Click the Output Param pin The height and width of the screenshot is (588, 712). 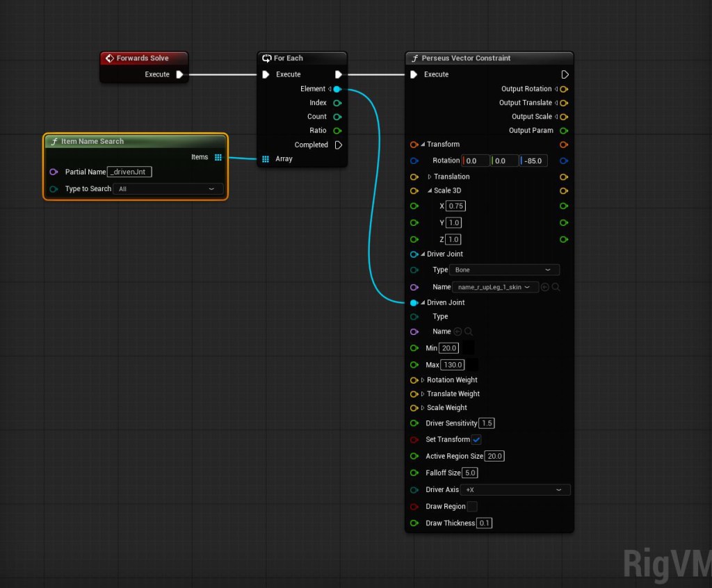[x=564, y=131]
